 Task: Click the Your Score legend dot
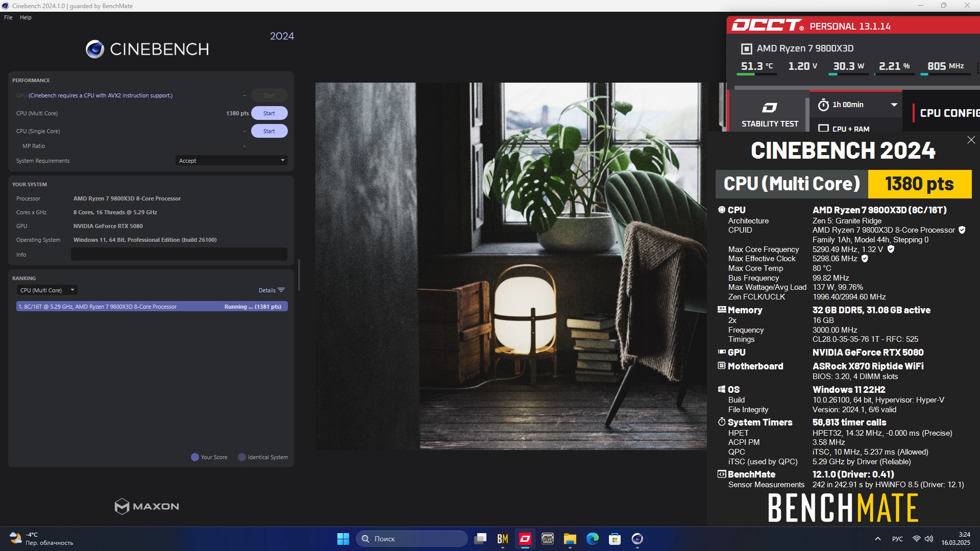194,457
